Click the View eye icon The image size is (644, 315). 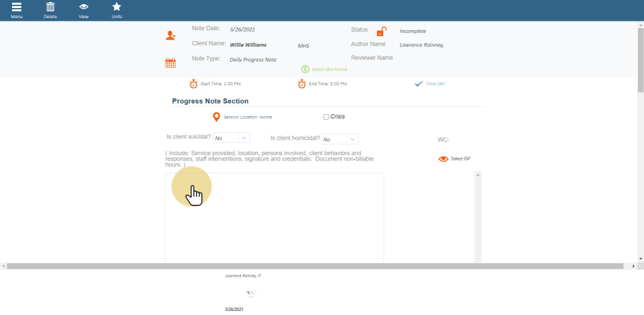(84, 7)
